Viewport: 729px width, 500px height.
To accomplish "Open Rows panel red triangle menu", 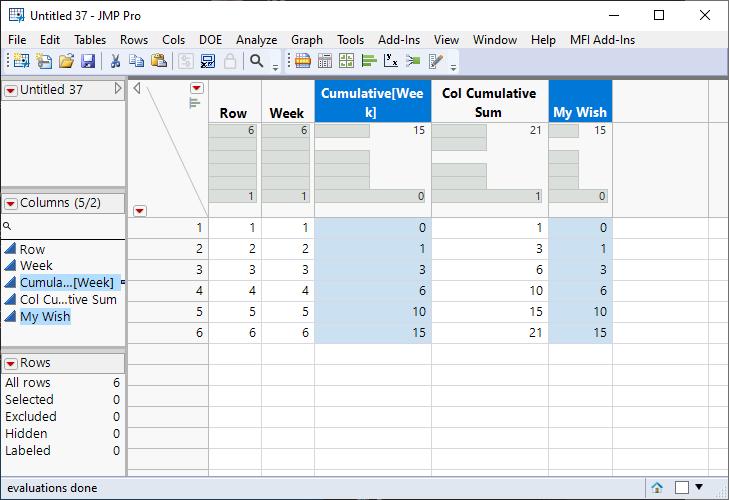I will pyautogui.click(x=11, y=363).
